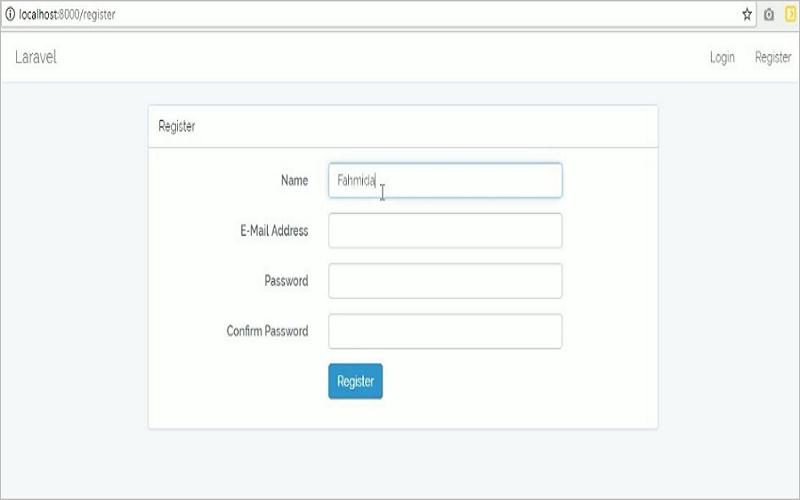
Task: Open the camera screenshot extension icon
Action: click(x=769, y=14)
